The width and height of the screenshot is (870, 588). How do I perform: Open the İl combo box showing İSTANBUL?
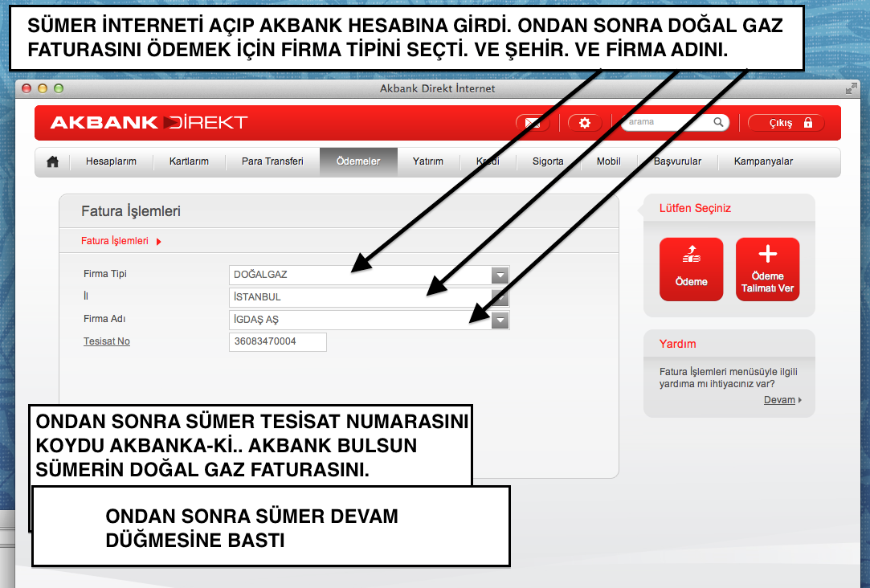(x=369, y=297)
